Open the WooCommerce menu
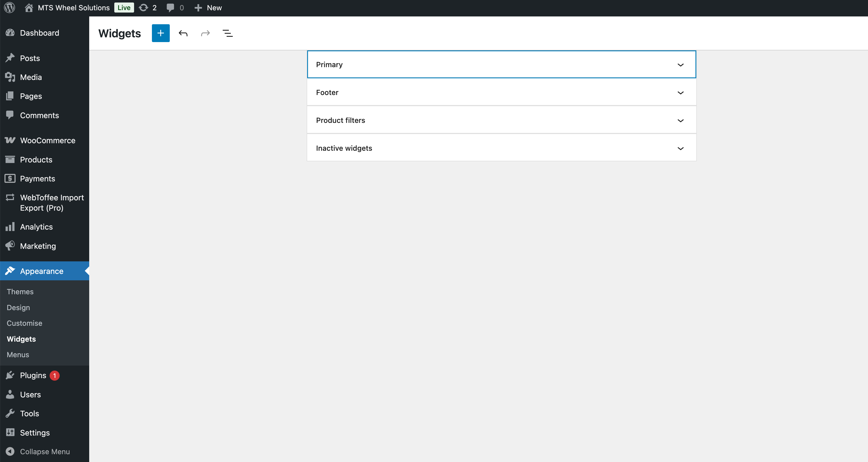 point(47,140)
